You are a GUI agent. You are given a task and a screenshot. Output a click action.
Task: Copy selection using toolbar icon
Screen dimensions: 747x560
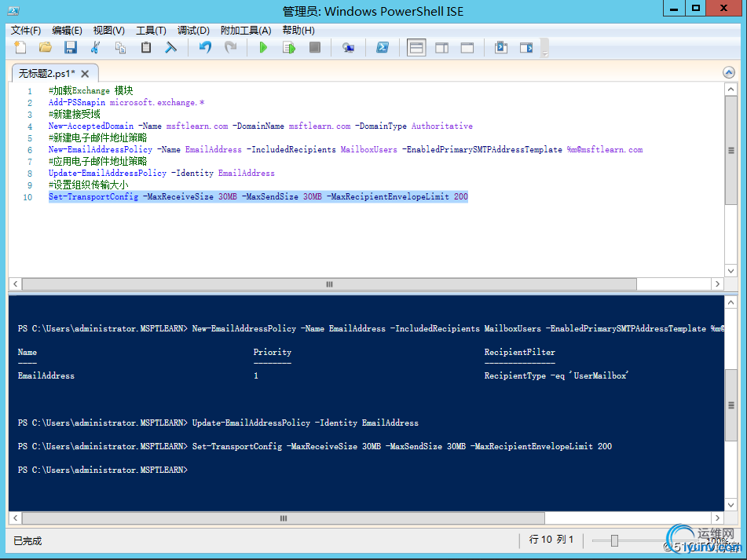tap(120, 47)
